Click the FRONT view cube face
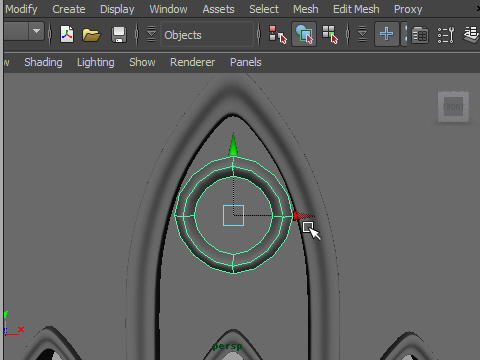Screen dimensions: 480x360 click(x=453, y=107)
